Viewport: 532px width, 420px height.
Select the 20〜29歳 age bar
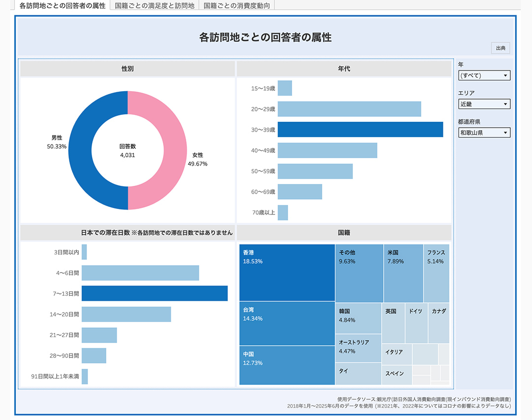[x=349, y=109]
